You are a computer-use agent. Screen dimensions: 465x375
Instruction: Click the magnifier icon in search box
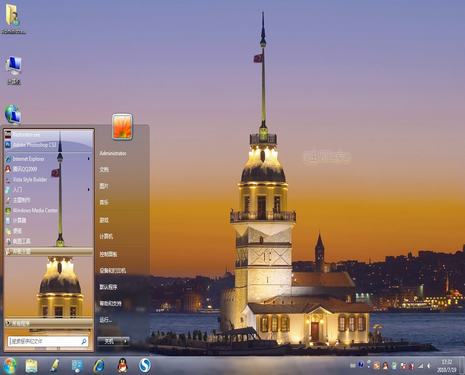pos(84,341)
